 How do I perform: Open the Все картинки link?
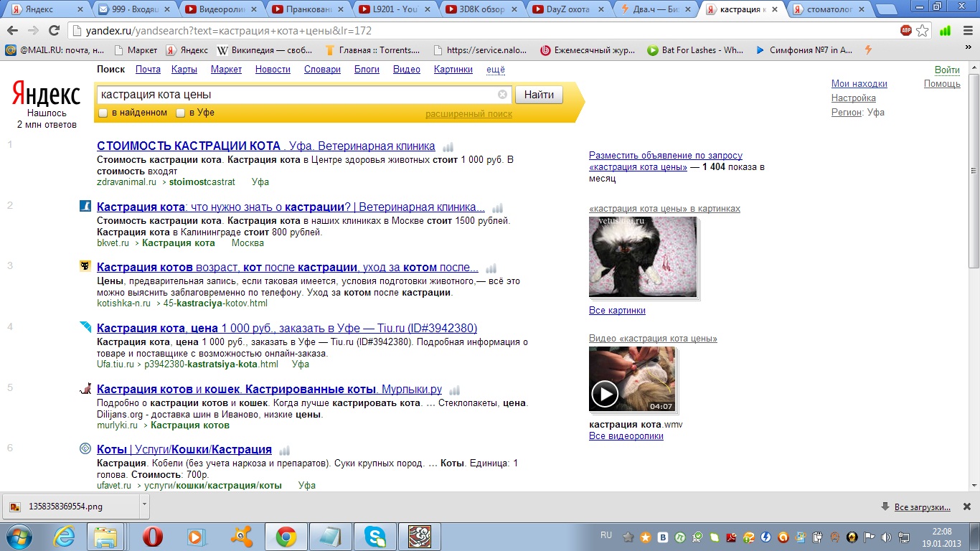coord(617,311)
